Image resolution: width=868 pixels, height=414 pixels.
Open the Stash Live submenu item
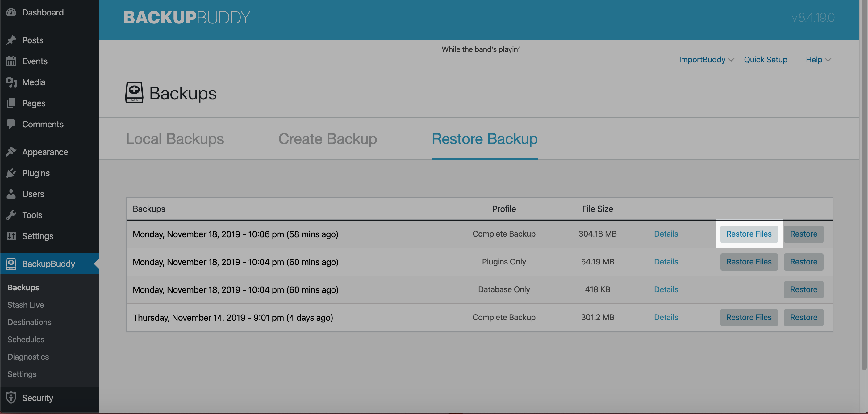click(26, 305)
